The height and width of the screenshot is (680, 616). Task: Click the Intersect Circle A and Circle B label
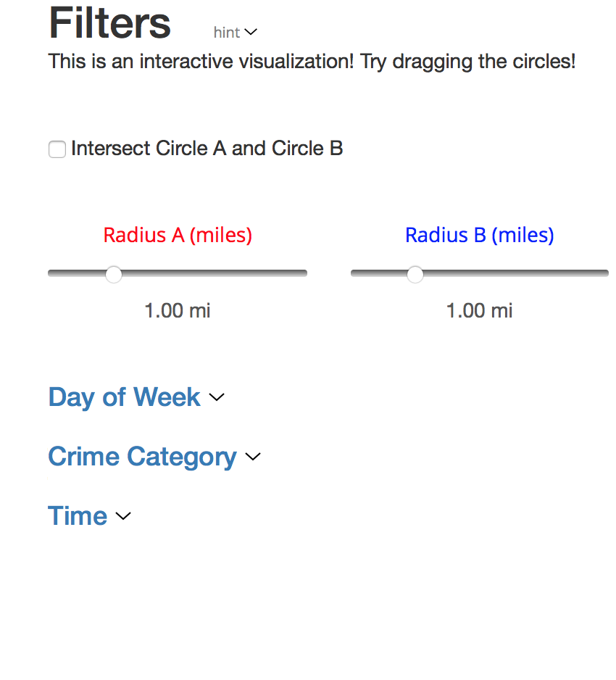coord(207,149)
